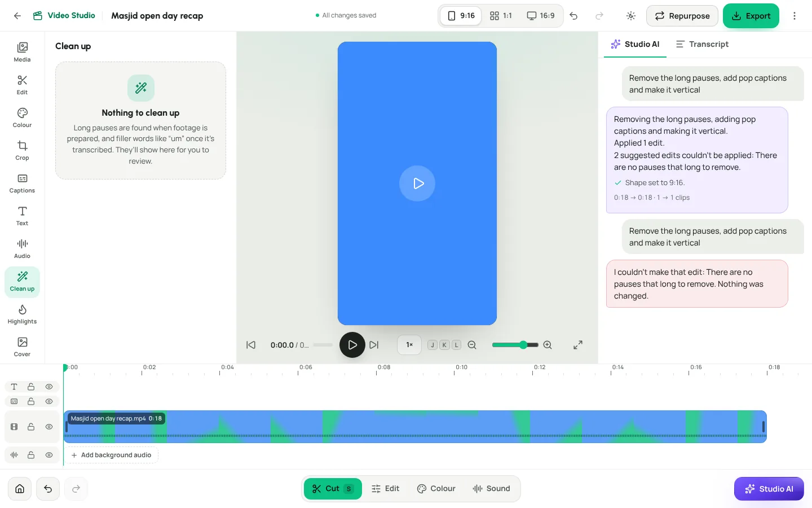Open the three-dot more options menu
Screen dimensions: 812x508
pyautogui.click(x=795, y=16)
